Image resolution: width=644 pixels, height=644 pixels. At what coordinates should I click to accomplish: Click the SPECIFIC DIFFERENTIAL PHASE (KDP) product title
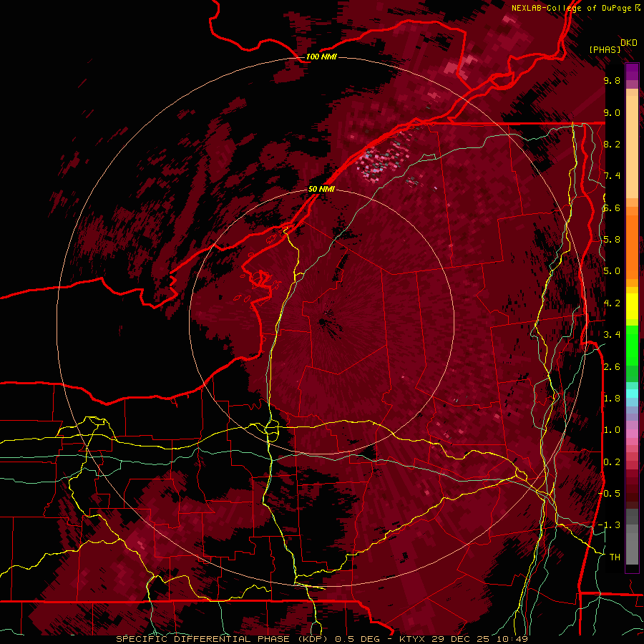click(x=222, y=639)
